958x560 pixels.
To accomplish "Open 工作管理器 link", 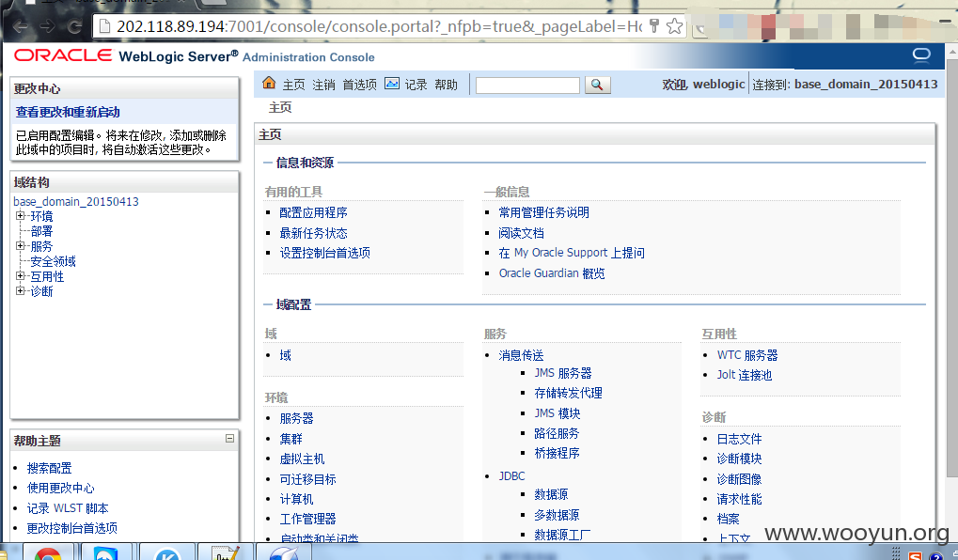I will click(x=308, y=519).
